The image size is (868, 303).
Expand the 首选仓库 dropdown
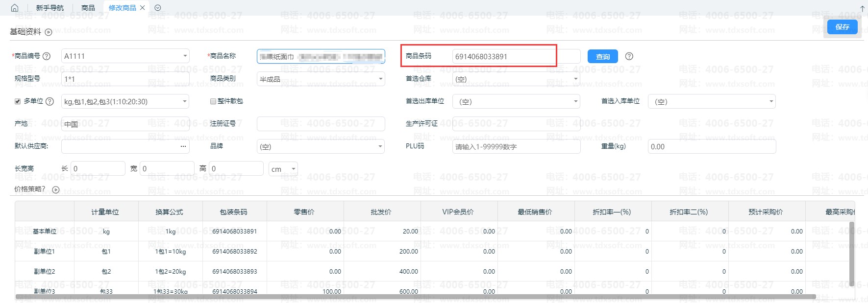[x=575, y=79]
